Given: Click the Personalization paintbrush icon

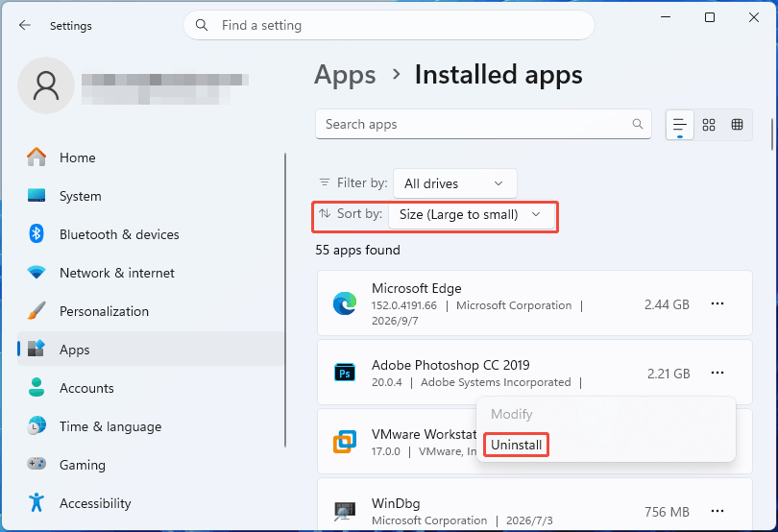Looking at the screenshot, I should coord(36,311).
